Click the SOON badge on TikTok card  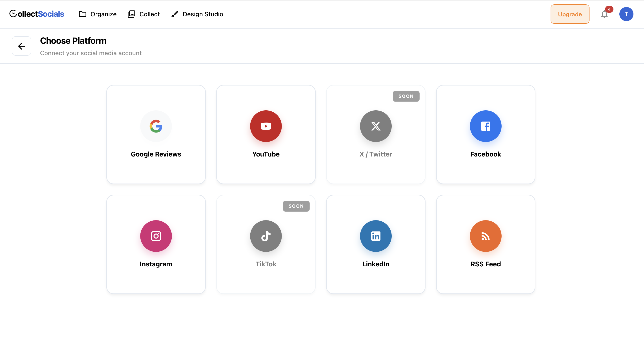pos(296,206)
